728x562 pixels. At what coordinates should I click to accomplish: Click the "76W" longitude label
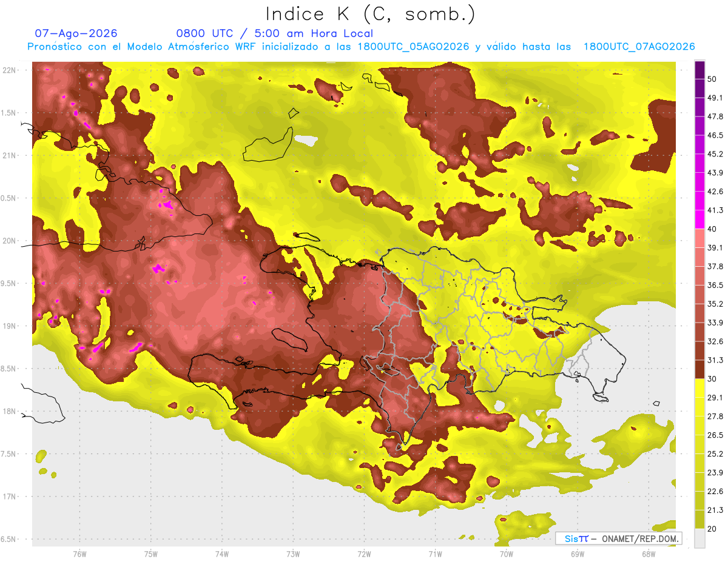[x=79, y=554]
